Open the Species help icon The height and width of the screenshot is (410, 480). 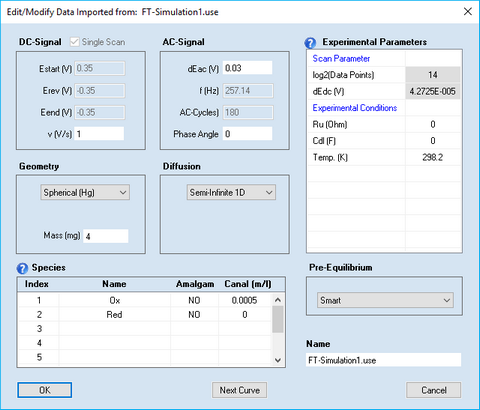(22, 268)
